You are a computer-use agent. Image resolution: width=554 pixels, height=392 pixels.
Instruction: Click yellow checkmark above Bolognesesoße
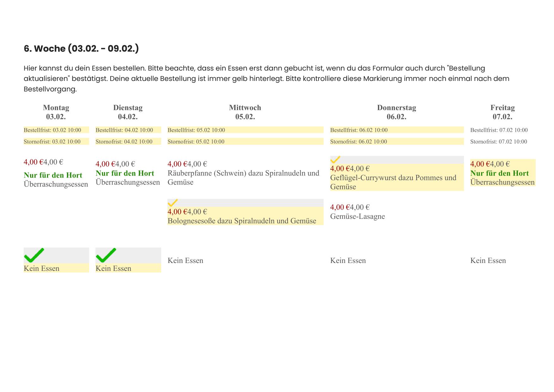(x=173, y=203)
